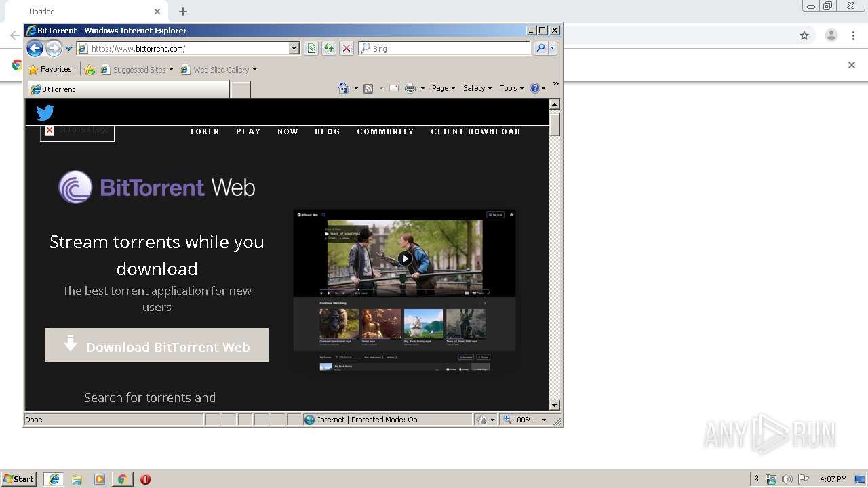Open CLIENT DOWNLOAD navigation link

475,131
